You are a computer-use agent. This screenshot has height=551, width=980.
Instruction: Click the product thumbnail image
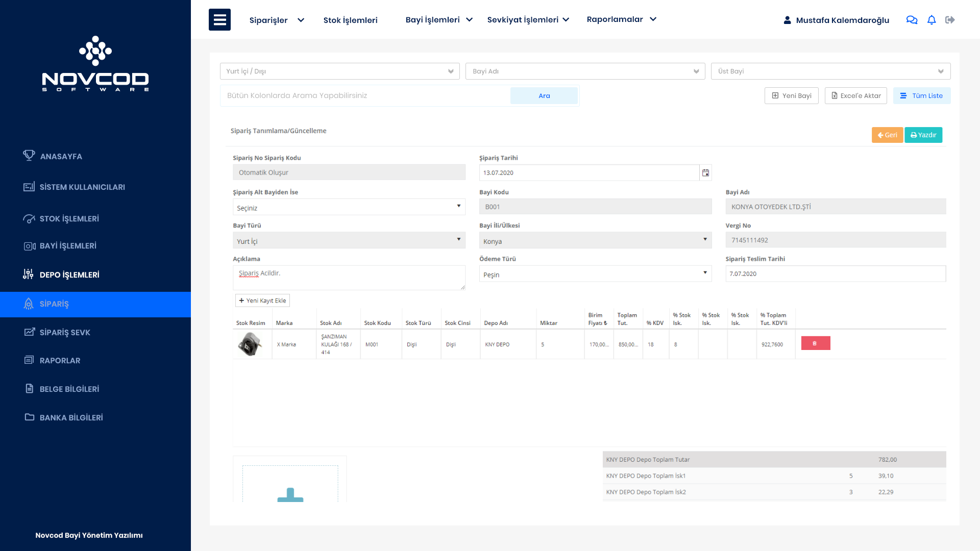click(250, 344)
